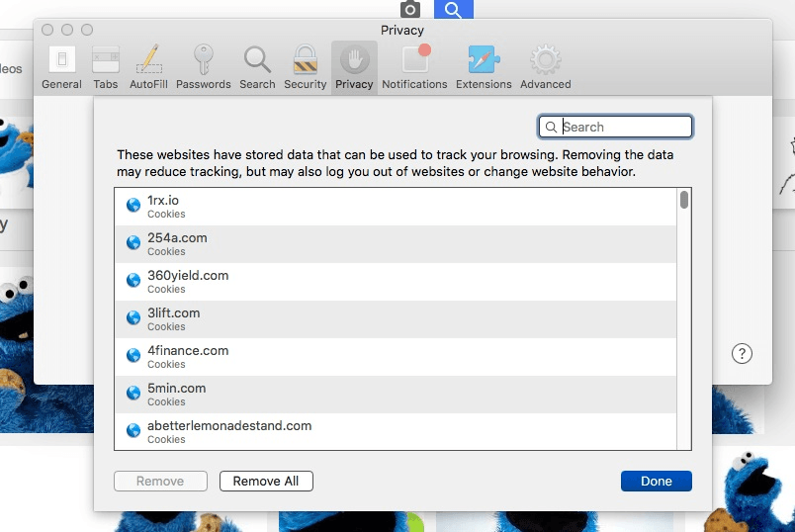795x532 pixels.
Task: Open the General preferences pane
Action: [x=61, y=67]
